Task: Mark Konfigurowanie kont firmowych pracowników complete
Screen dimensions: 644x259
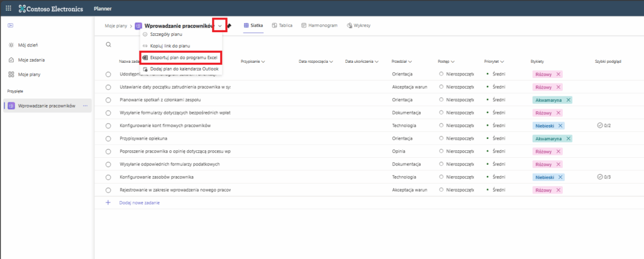Action: point(109,126)
